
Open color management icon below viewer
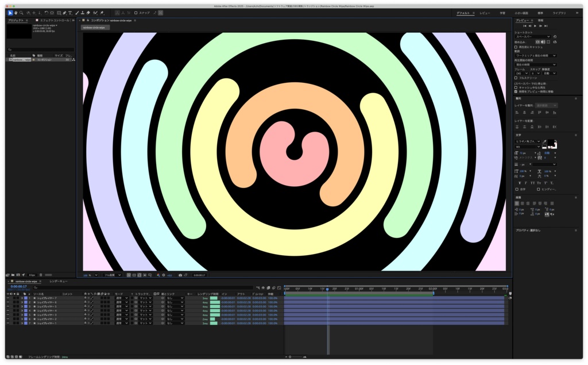[x=158, y=275]
